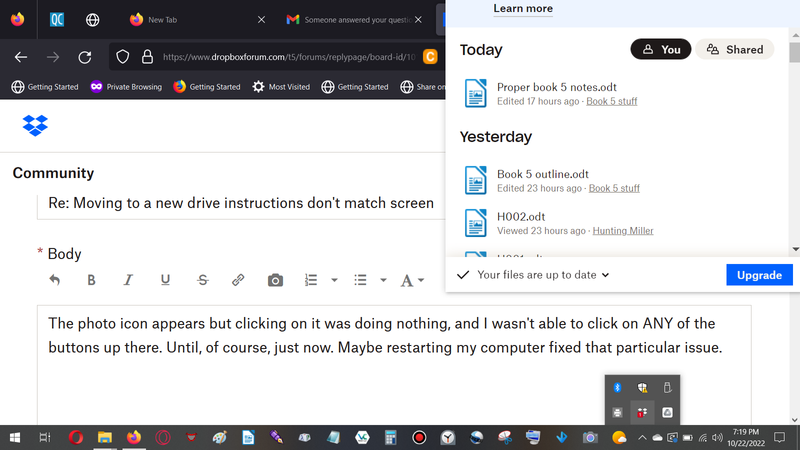Open numbered list dropdown arrow
The height and width of the screenshot is (450, 800).
pos(334,281)
